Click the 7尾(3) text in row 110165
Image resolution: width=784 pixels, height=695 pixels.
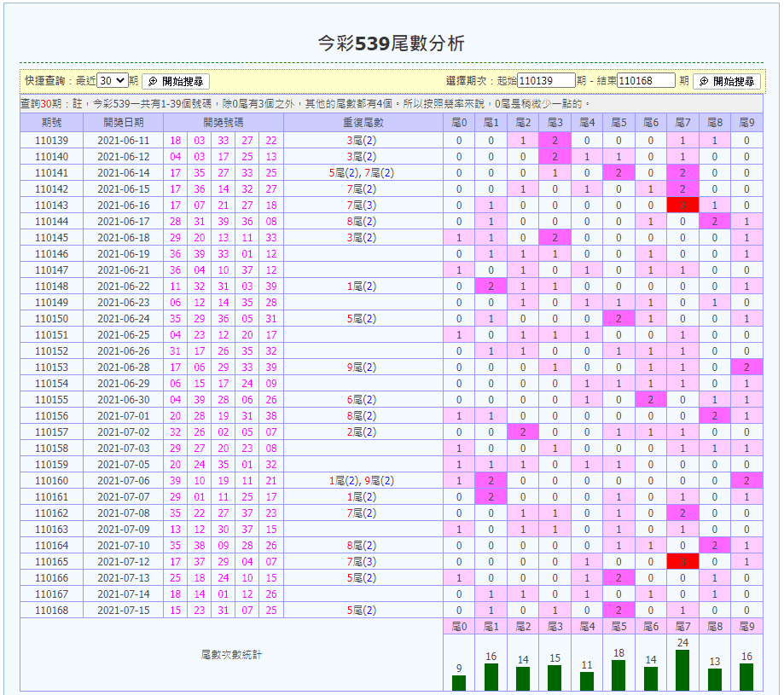point(362,562)
